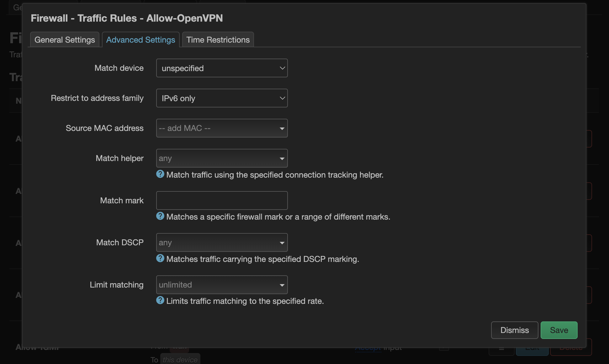The width and height of the screenshot is (609, 364).
Task: Click the firewall mark range description text
Action: tap(278, 217)
